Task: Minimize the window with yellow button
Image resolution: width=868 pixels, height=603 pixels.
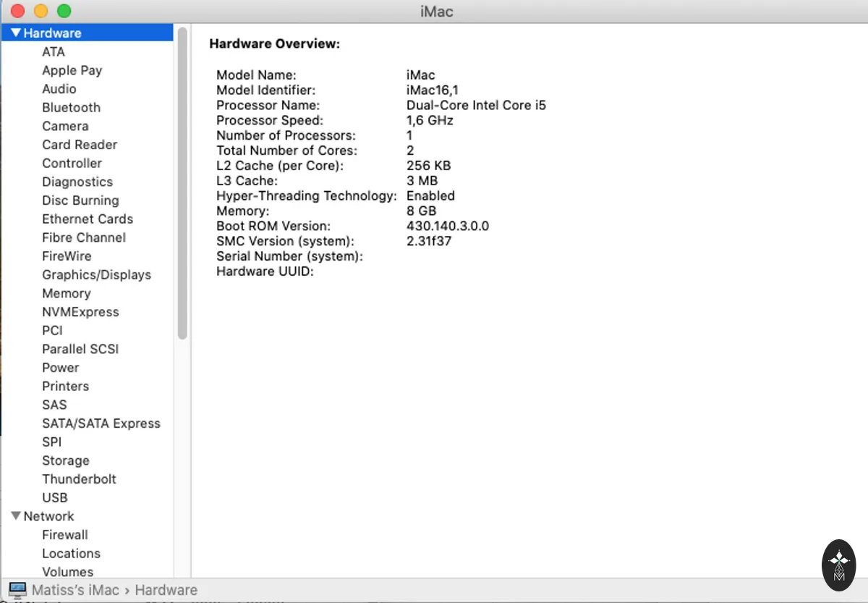Action: point(41,11)
